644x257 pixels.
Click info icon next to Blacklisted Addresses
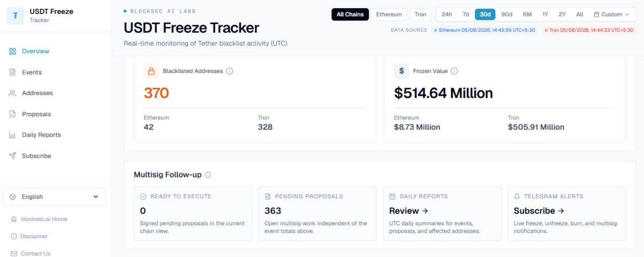pos(230,71)
